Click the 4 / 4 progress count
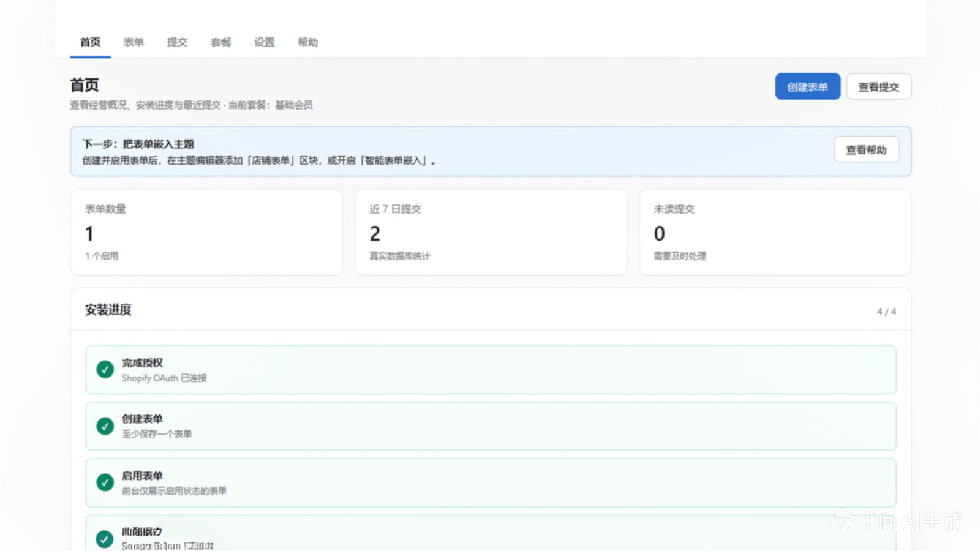The width and height of the screenshot is (980, 551). click(x=886, y=312)
